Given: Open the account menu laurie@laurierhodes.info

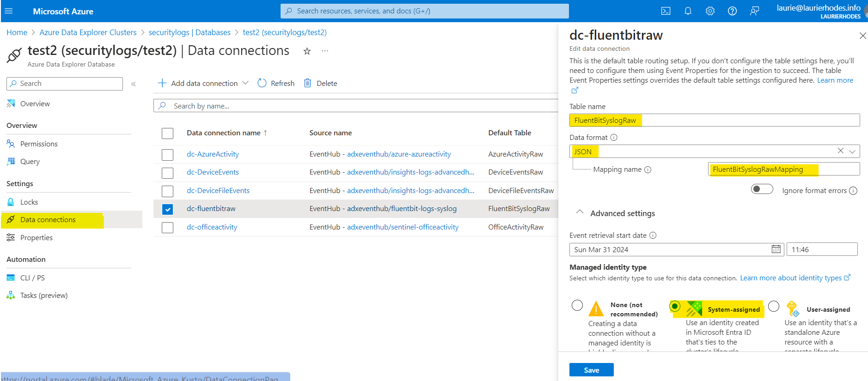Looking at the screenshot, I should click(x=818, y=11).
